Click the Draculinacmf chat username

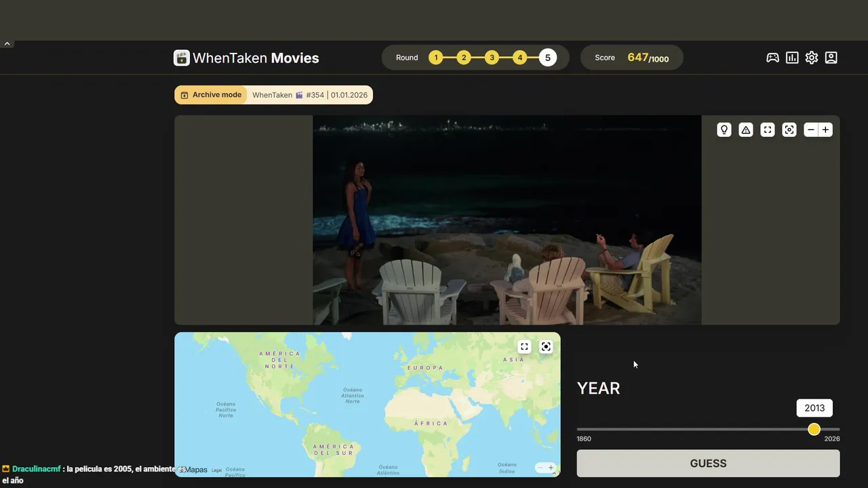point(36,469)
